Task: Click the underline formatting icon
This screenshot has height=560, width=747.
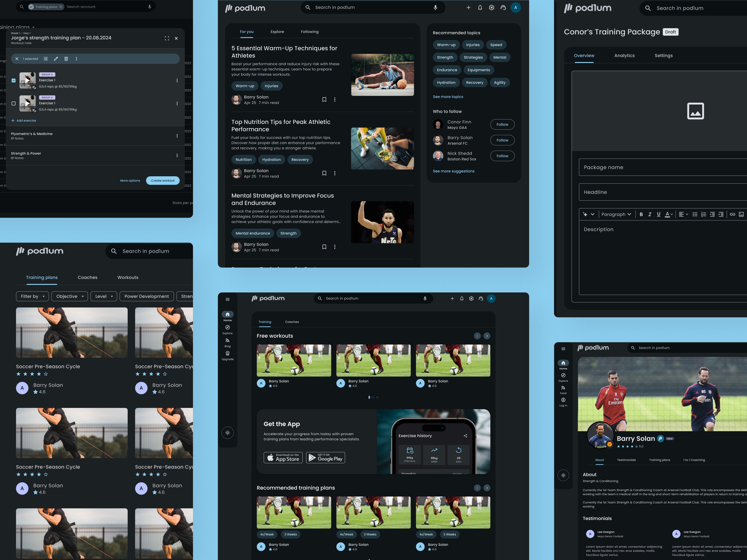Action: [x=659, y=214]
